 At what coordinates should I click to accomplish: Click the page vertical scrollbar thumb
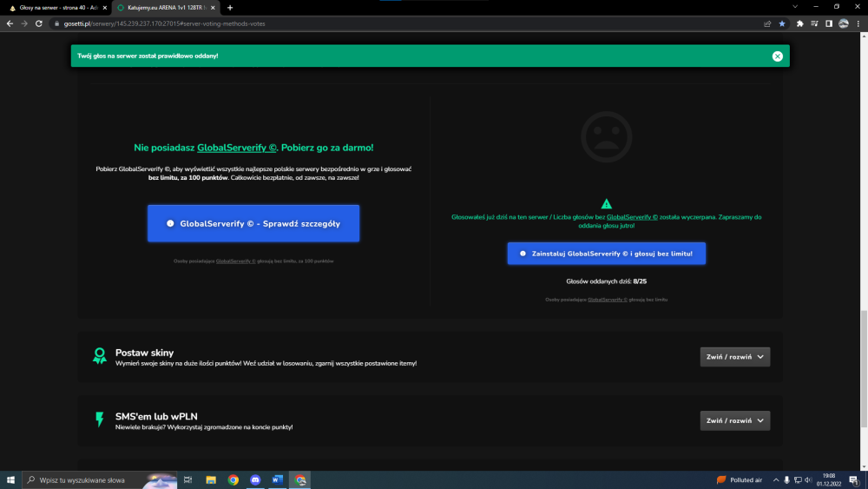tap(864, 369)
